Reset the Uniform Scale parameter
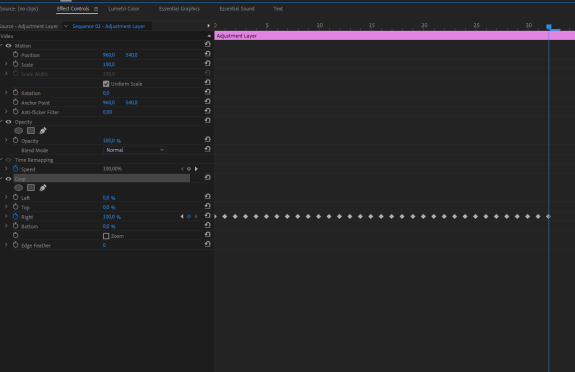 pyautogui.click(x=208, y=82)
